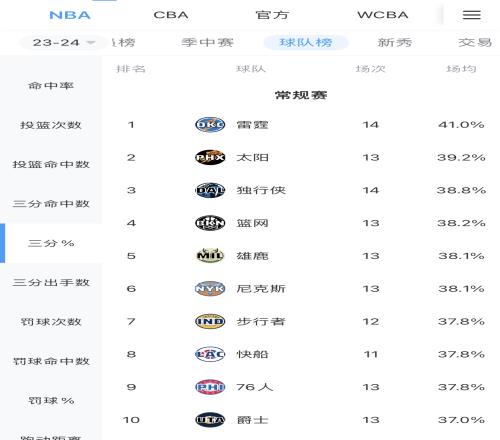500x440 pixels.
Task: Sort by the 场均 column header
Action: [461, 69]
